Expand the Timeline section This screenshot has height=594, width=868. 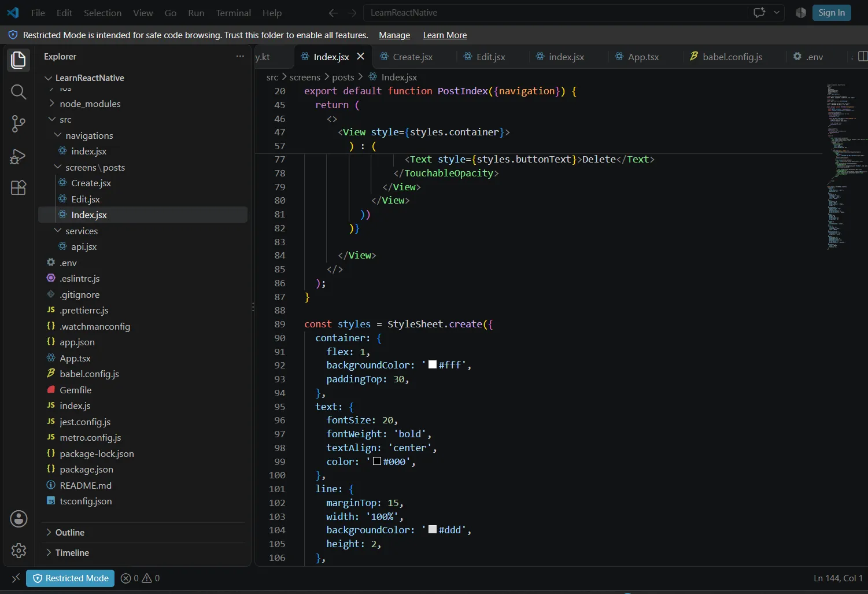[x=49, y=552]
